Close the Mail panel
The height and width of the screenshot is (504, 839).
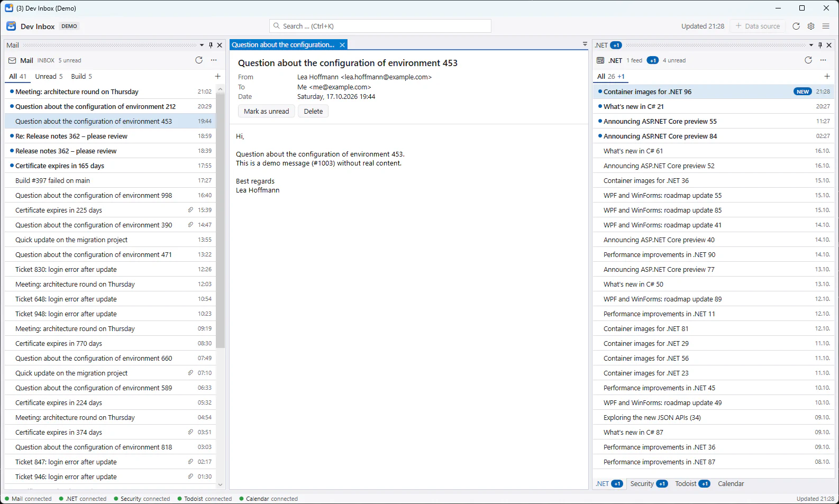coord(220,45)
